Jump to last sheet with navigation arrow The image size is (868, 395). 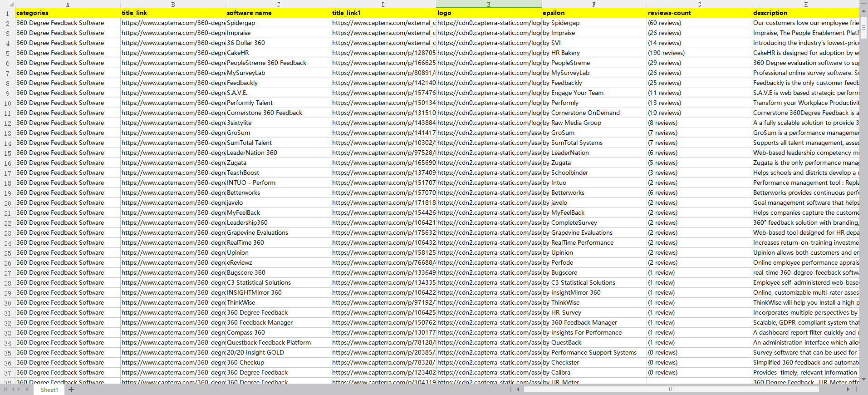27,390
